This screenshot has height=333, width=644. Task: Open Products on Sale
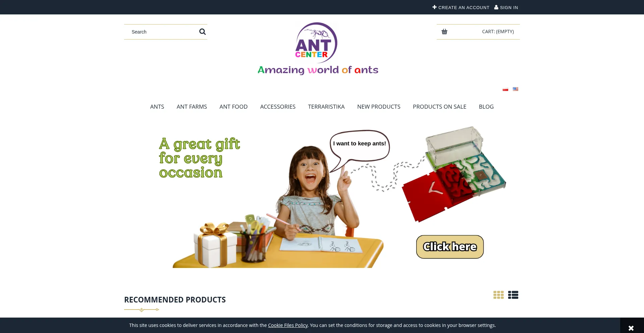(439, 107)
